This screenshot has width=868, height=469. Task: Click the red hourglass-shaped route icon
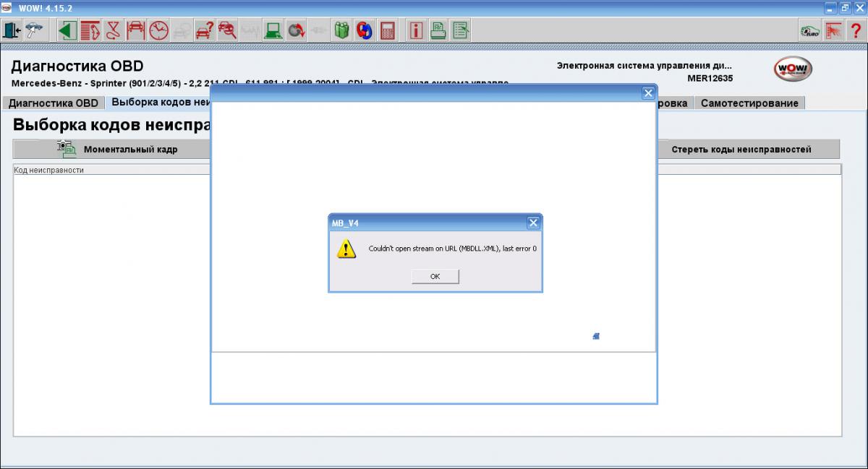(x=112, y=30)
